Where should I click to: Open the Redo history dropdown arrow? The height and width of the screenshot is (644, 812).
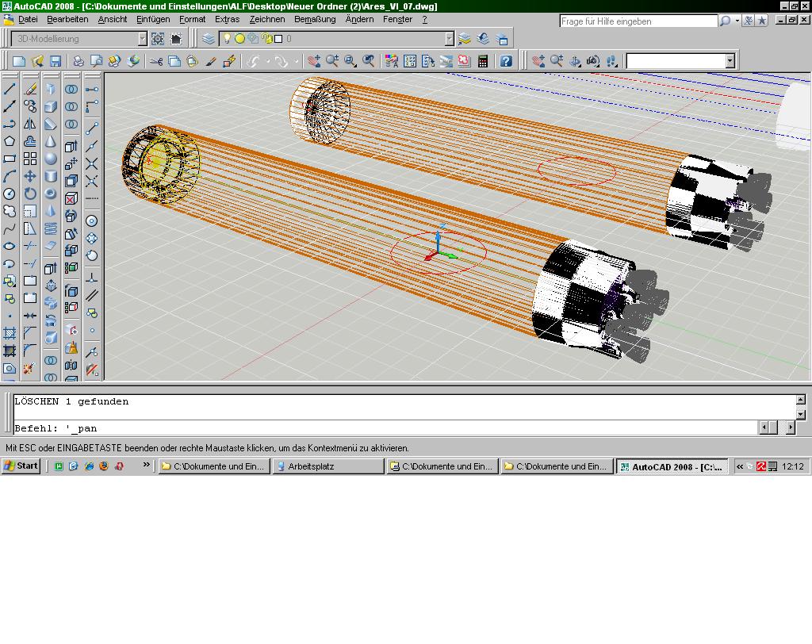(x=297, y=61)
